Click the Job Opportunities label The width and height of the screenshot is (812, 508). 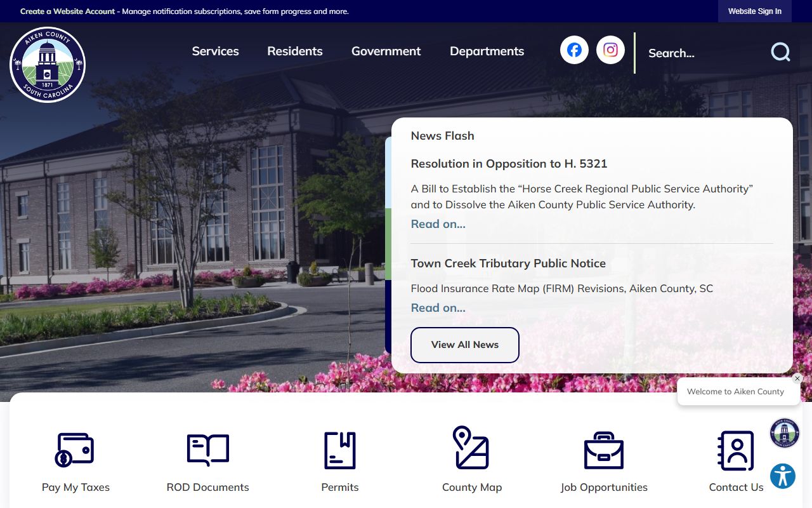(604, 488)
